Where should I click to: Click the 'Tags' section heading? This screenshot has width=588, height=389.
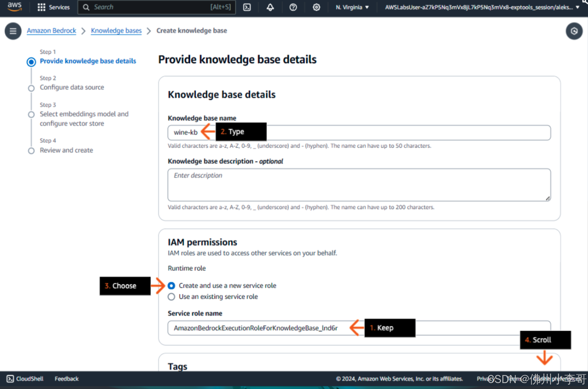pos(178,366)
